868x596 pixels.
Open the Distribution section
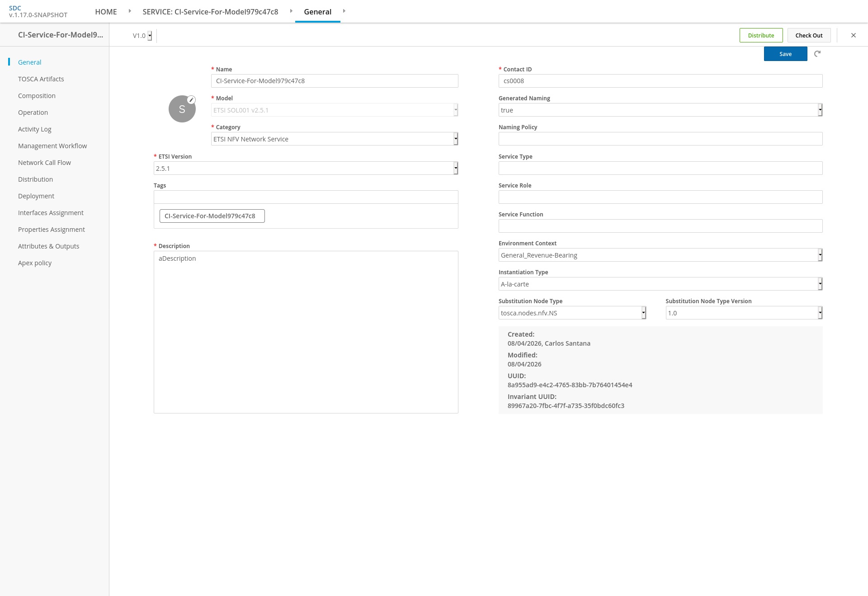click(35, 179)
